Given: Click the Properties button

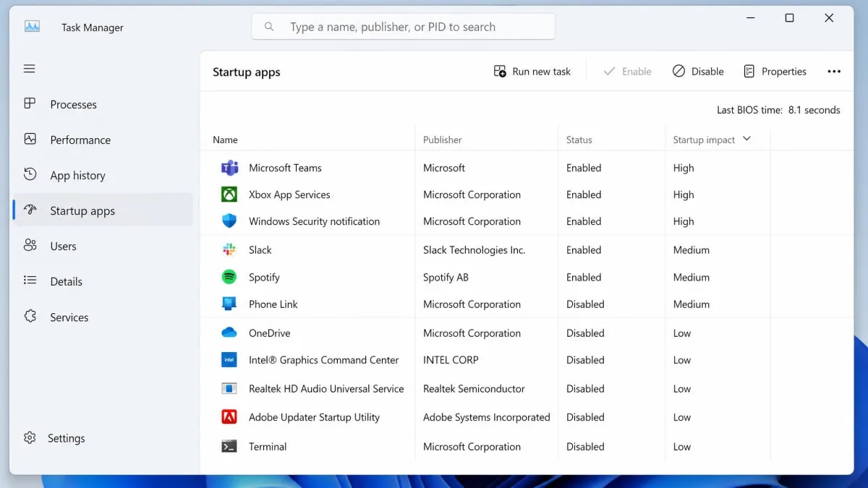Looking at the screenshot, I should tap(775, 72).
